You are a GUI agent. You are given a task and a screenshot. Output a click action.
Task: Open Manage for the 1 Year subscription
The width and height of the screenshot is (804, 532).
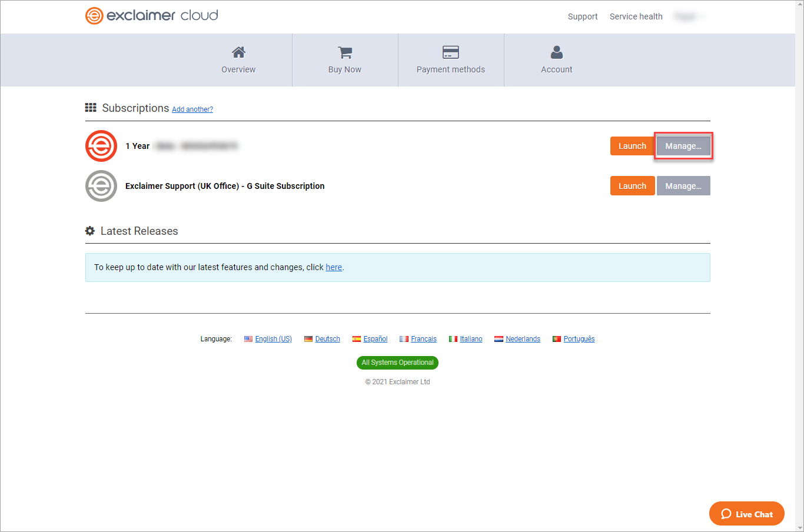683,146
